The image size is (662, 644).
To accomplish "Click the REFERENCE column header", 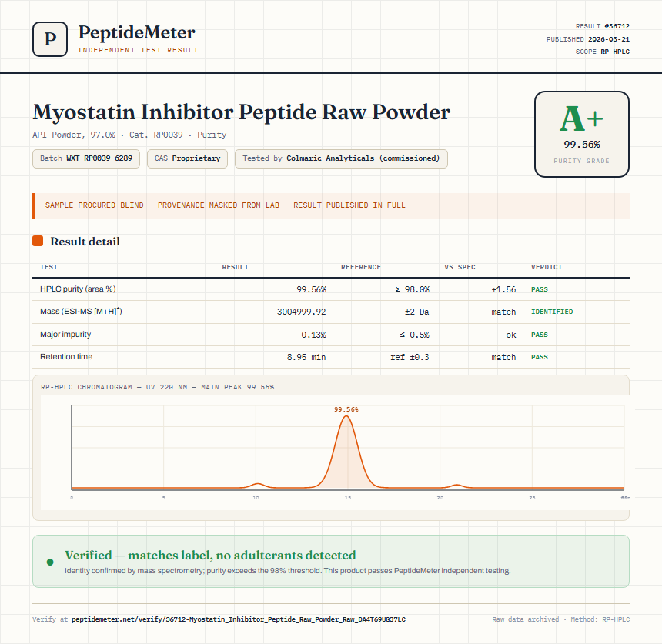I will tap(361, 267).
